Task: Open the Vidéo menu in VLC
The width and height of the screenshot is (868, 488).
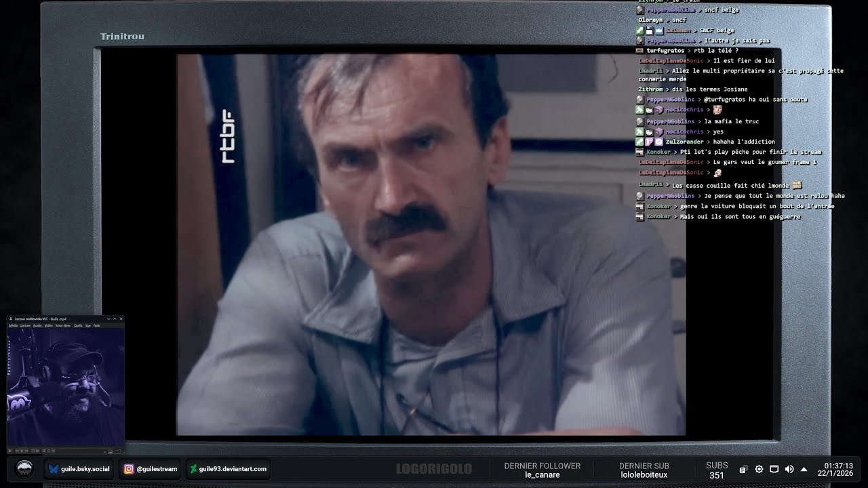Action: pyautogui.click(x=49, y=326)
